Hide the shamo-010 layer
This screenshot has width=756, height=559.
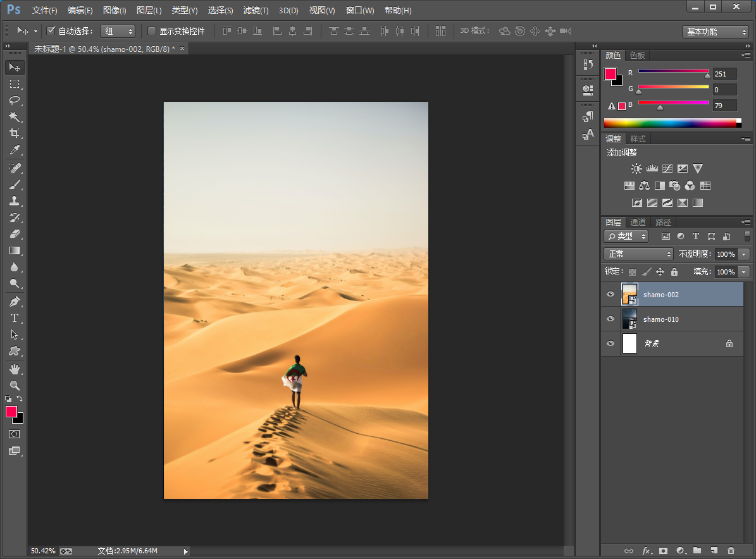(x=610, y=319)
